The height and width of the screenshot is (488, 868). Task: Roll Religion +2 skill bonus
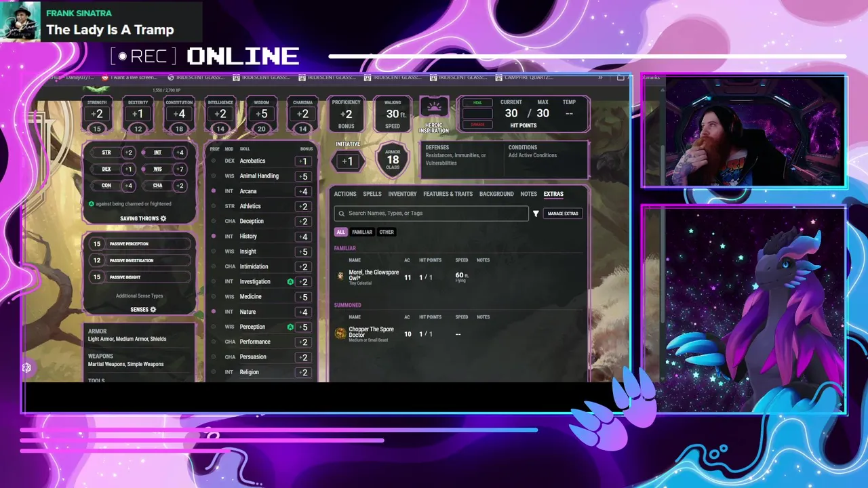pyautogui.click(x=304, y=373)
